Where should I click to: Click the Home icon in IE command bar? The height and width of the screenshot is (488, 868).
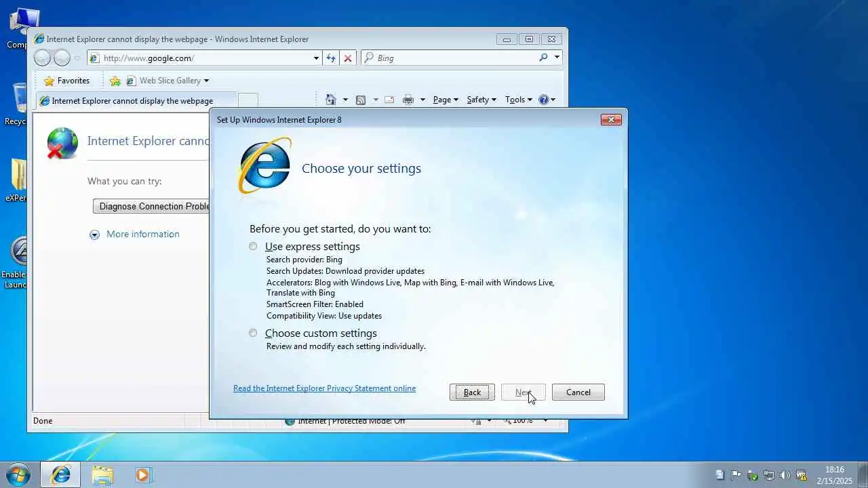pyautogui.click(x=331, y=100)
